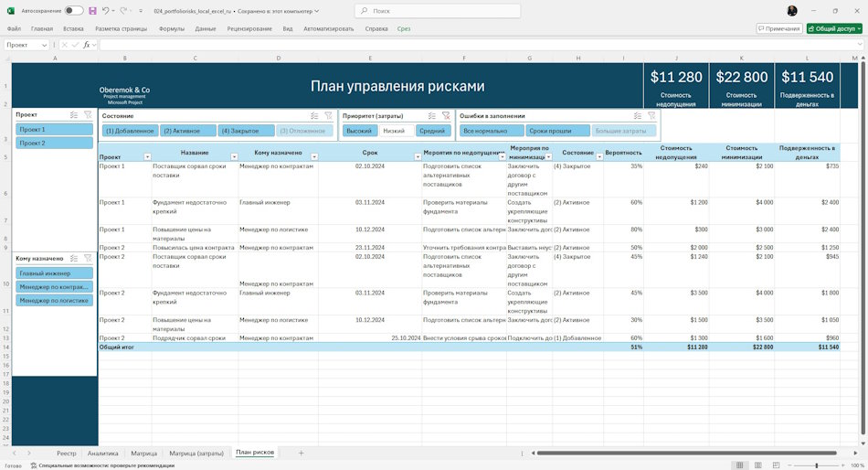Click into the formula bar input
The image size is (868, 470).
coord(476,45)
